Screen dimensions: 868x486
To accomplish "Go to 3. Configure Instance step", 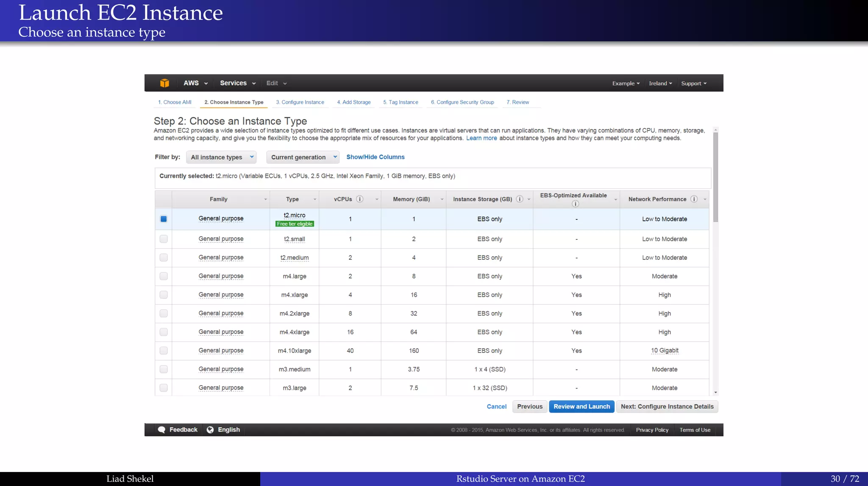I will [x=300, y=102].
